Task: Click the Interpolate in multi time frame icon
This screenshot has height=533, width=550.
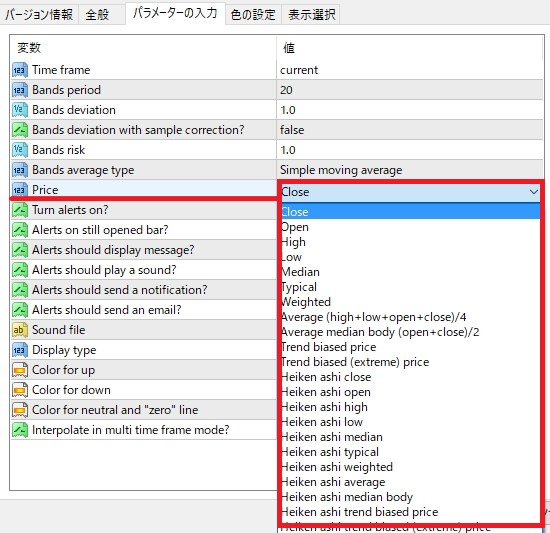Action: [20, 430]
